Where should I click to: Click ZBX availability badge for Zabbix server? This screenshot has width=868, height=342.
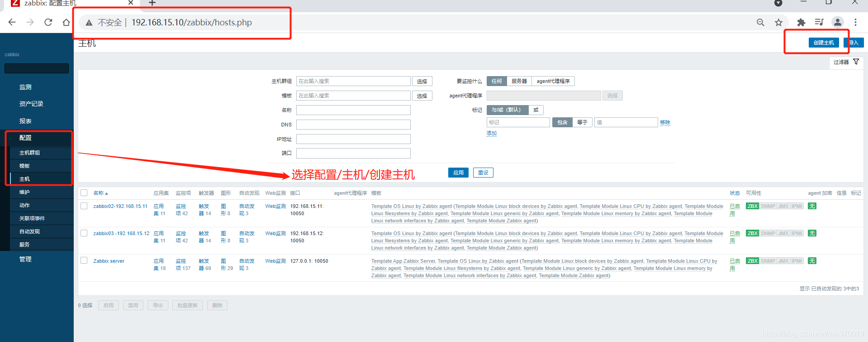tap(753, 261)
